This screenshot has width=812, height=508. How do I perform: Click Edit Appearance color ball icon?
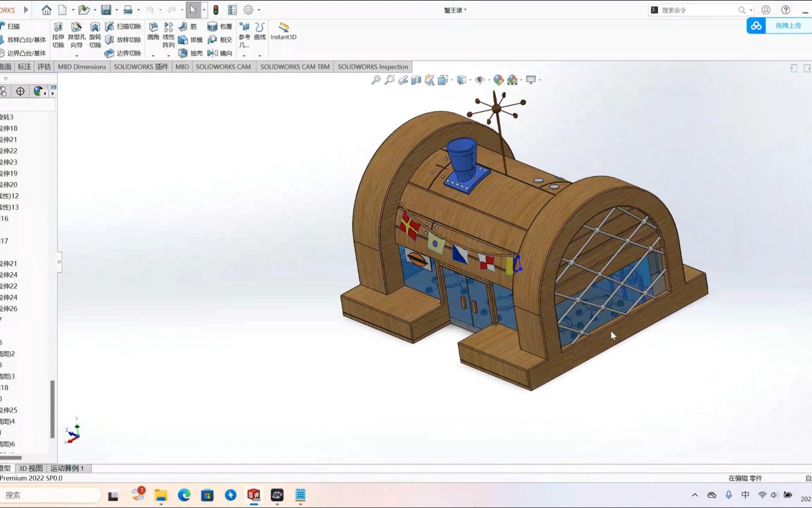point(499,80)
